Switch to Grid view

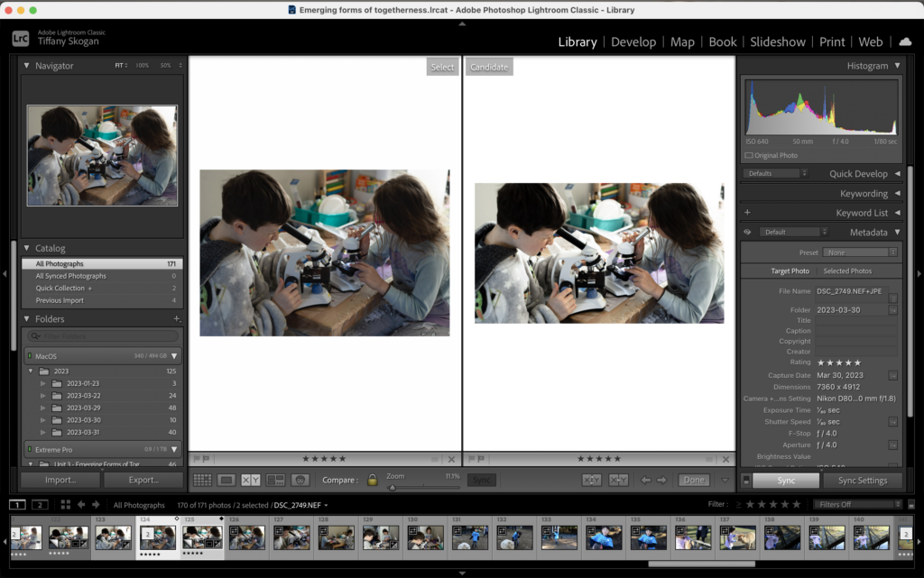click(x=202, y=481)
